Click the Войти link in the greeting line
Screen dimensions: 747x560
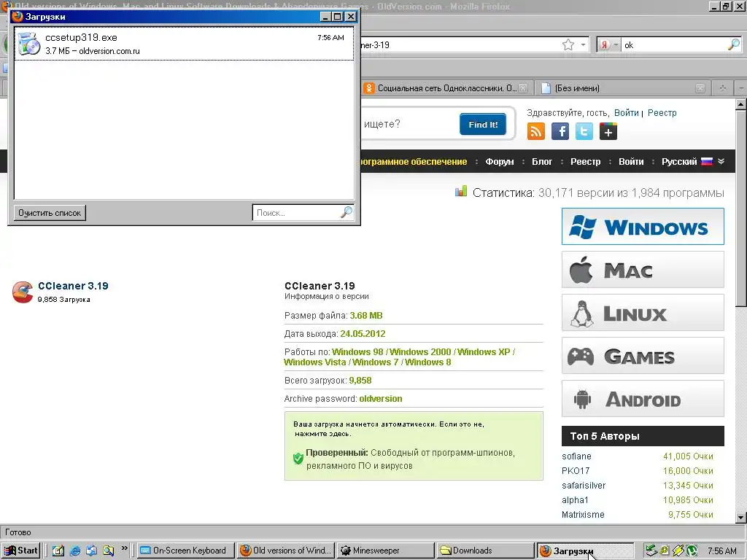pos(626,113)
